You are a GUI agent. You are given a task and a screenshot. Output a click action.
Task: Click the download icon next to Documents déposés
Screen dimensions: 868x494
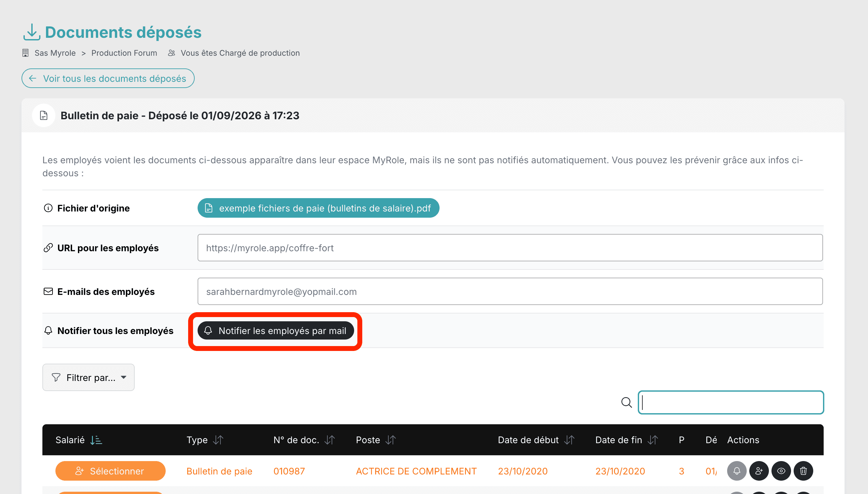(x=32, y=32)
